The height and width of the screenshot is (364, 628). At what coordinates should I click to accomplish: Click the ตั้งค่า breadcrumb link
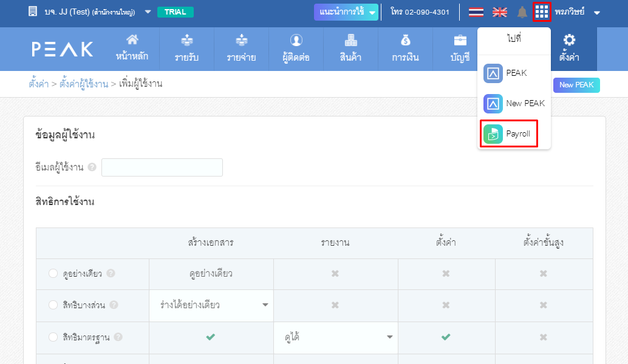pyautogui.click(x=38, y=84)
